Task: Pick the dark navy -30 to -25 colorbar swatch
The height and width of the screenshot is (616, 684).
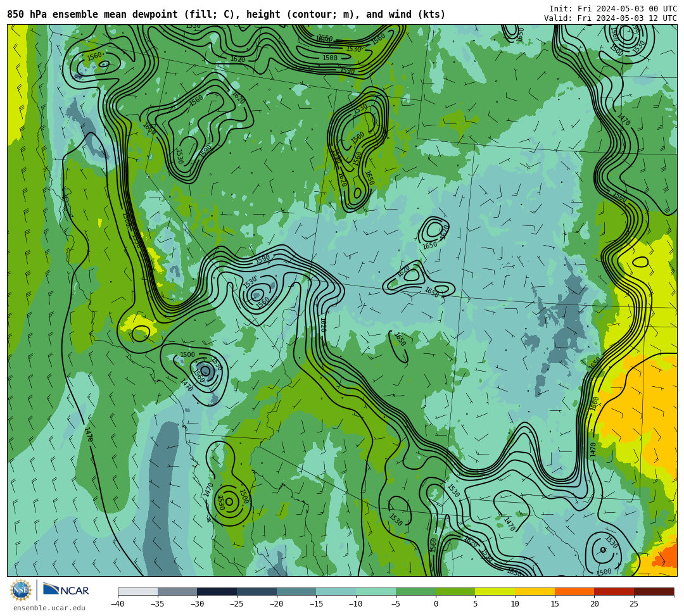Action: click(217, 591)
